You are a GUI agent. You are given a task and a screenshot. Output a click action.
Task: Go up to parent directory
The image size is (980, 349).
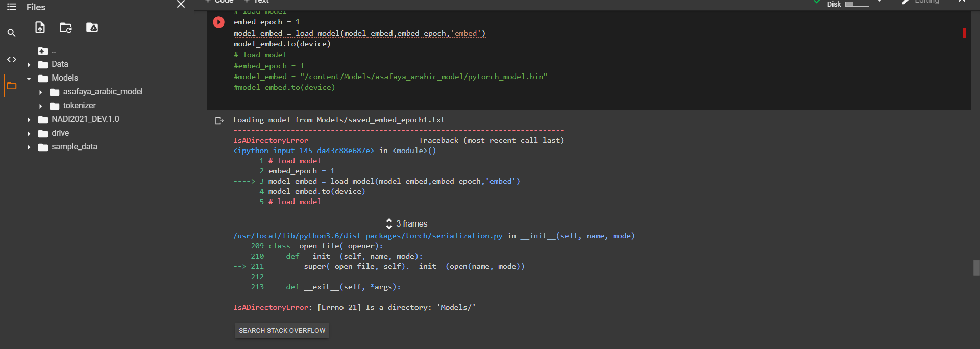[x=43, y=51]
